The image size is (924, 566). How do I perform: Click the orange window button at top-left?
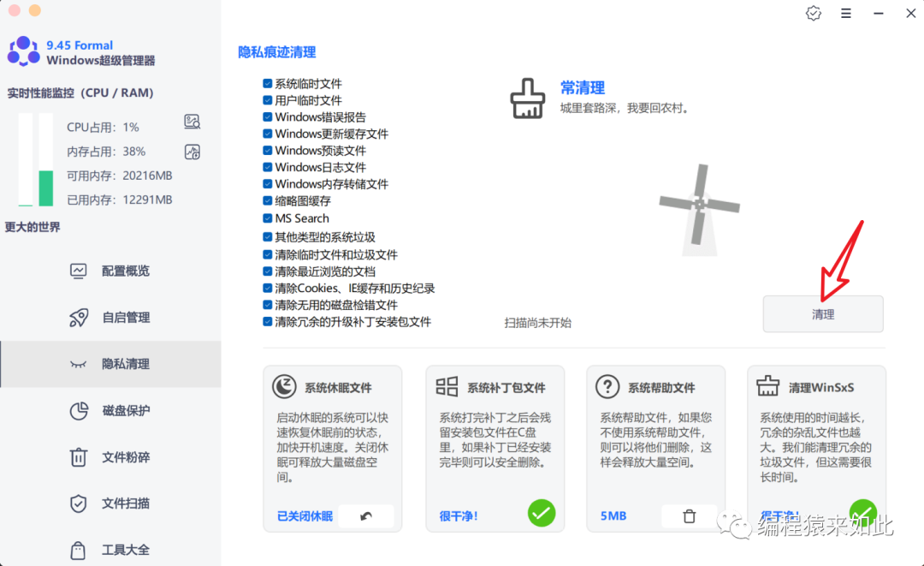35,10
